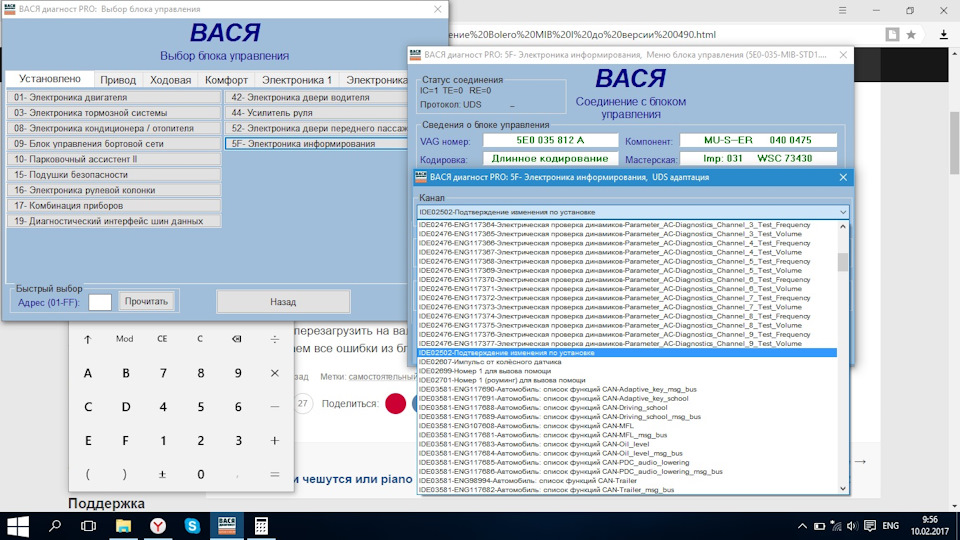The width and height of the screenshot is (960, 540).
Task: Open 01- Электроника двигателя module
Action: pyautogui.click(x=114, y=97)
